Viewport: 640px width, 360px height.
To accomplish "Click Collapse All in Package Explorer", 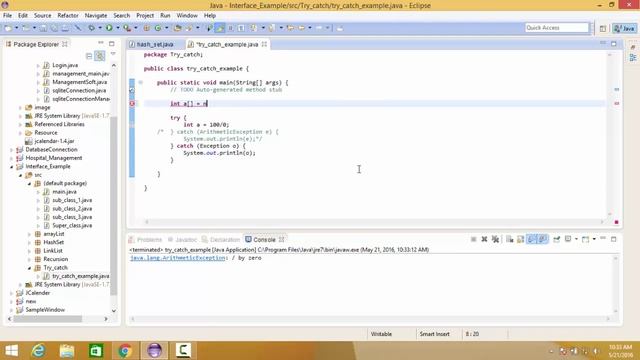I will pos(89,56).
